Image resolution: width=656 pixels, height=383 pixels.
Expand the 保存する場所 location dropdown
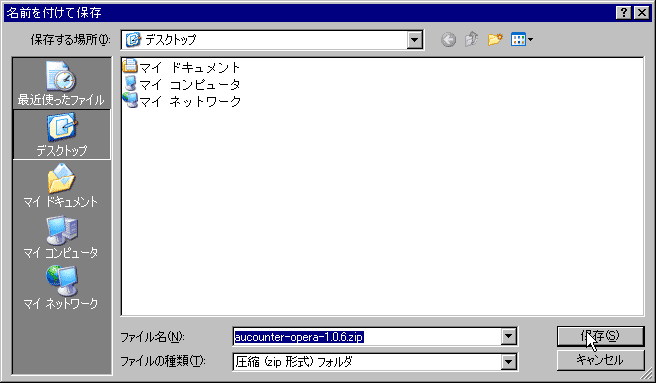click(x=414, y=40)
